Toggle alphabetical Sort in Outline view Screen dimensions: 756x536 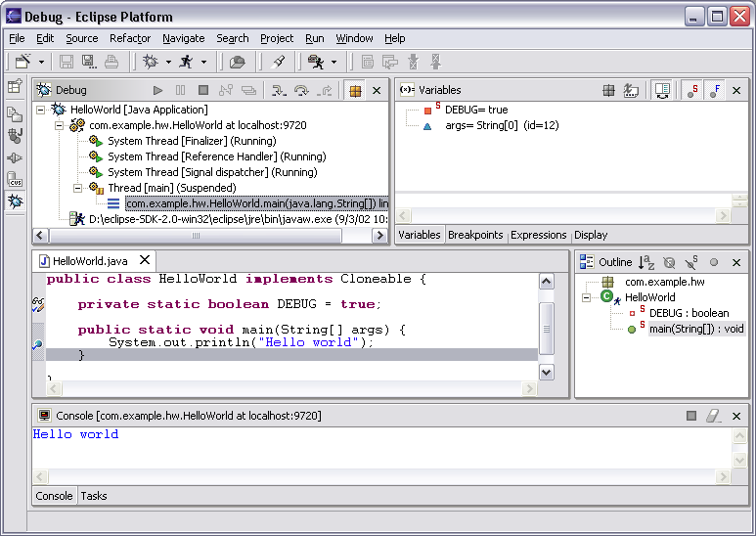tap(646, 262)
